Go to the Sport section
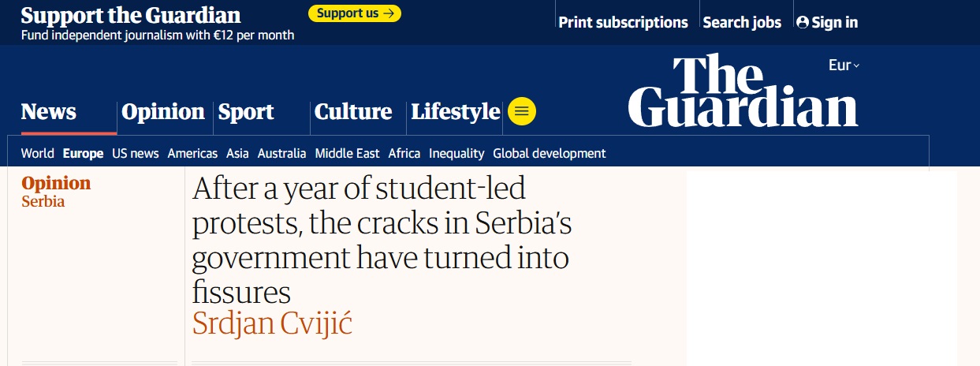This screenshot has width=980, height=366. (x=246, y=112)
